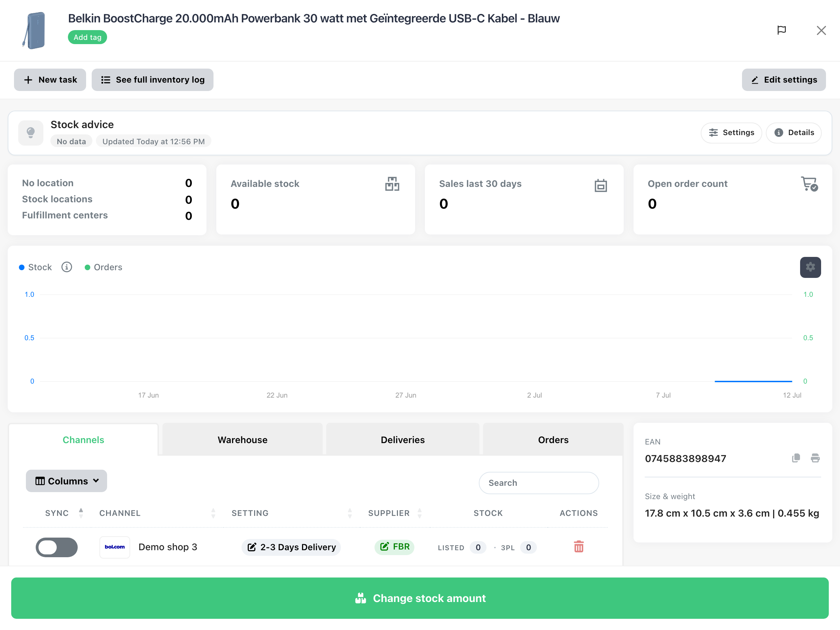840x630 pixels.
Task: Open chart settings gear button
Action: coord(810,267)
